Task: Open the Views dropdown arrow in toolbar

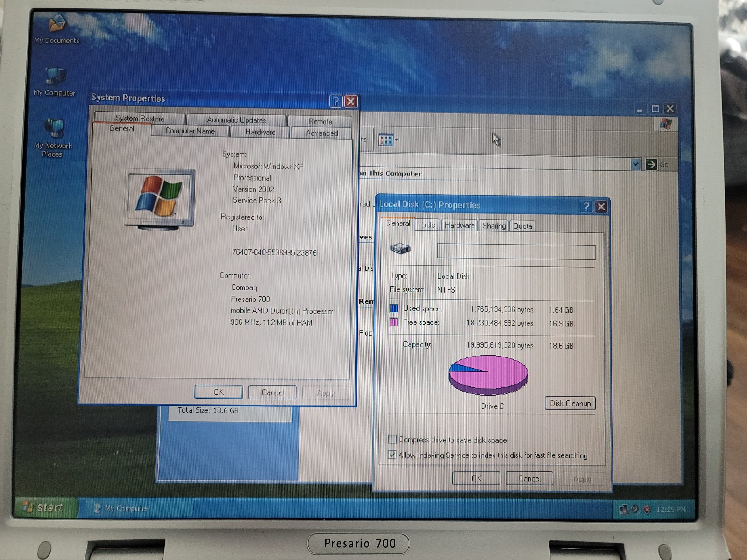Action: pyautogui.click(x=397, y=140)
